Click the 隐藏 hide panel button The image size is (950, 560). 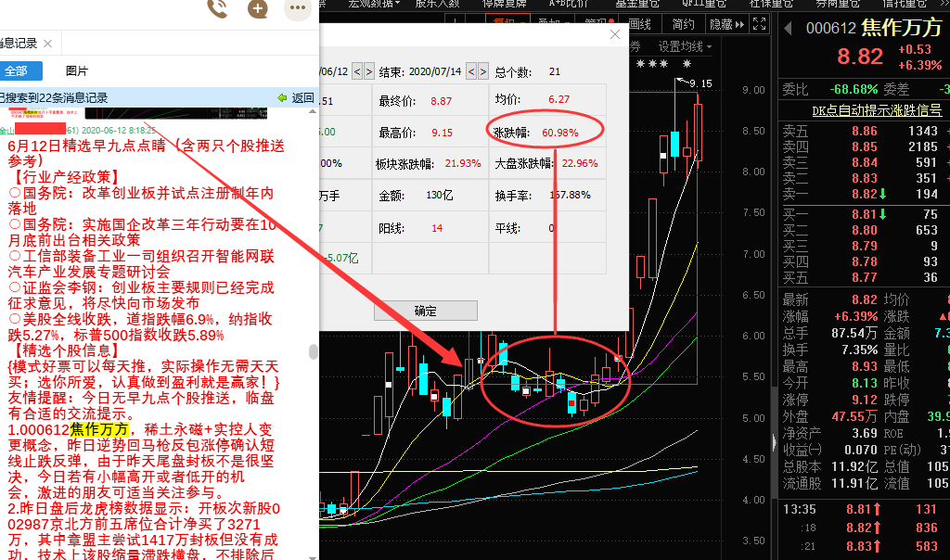coord(726,24)
